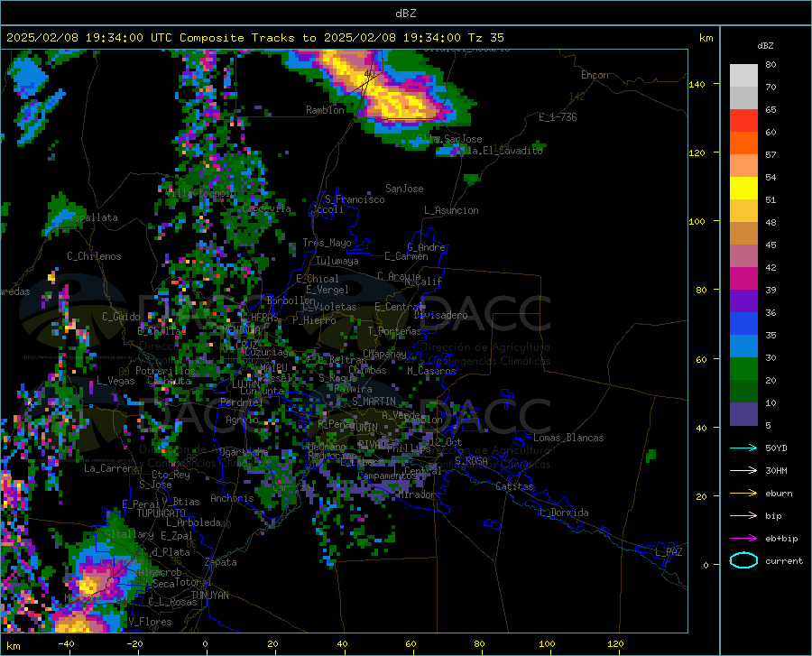Click the Catitas label
This screenshot has width=812, height=656.
point(514,486)
